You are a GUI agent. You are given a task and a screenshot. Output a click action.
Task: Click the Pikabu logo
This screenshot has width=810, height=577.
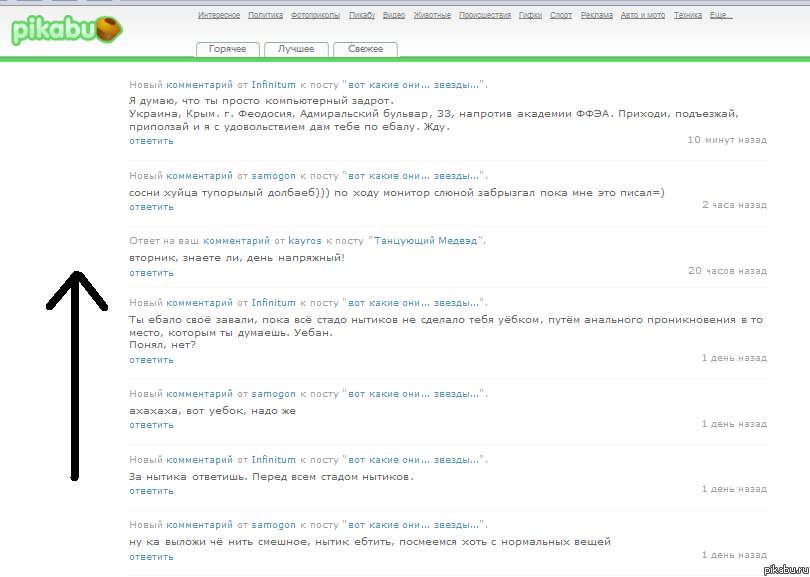click(x=66, y=29)
